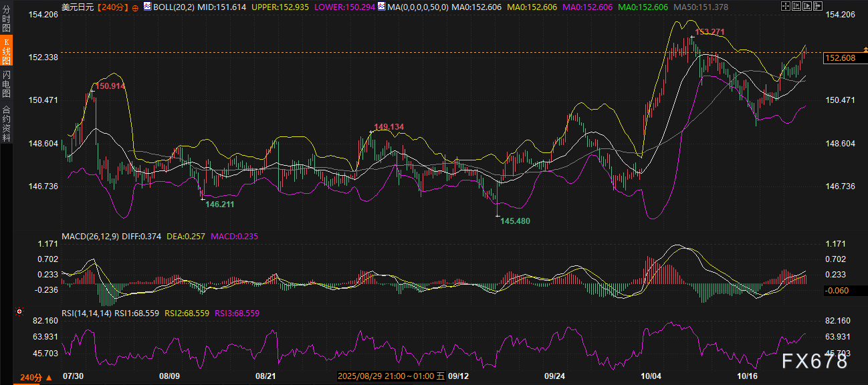Click the MACD(26,12,9) indicator label
868x385 pixels.
90,236
